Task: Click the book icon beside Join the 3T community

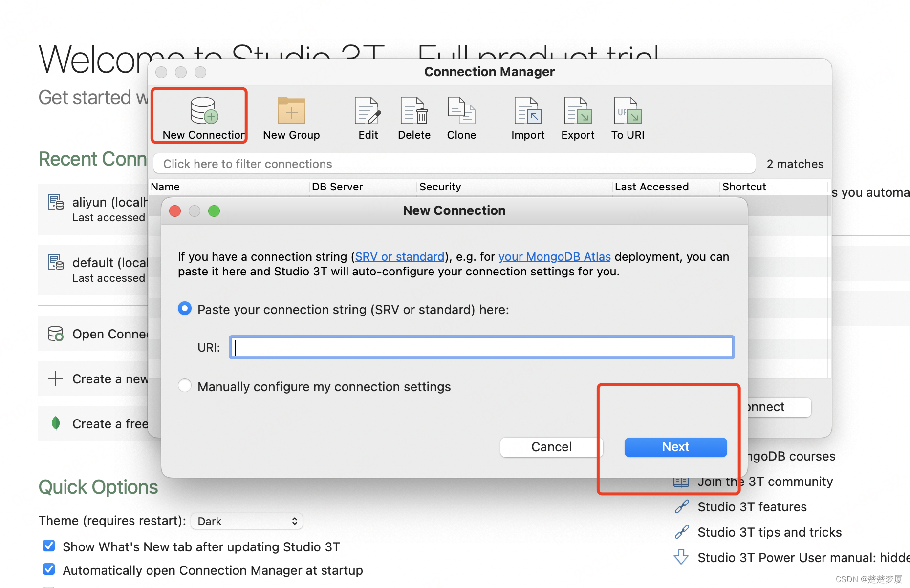Action: [x=681, y=482]
